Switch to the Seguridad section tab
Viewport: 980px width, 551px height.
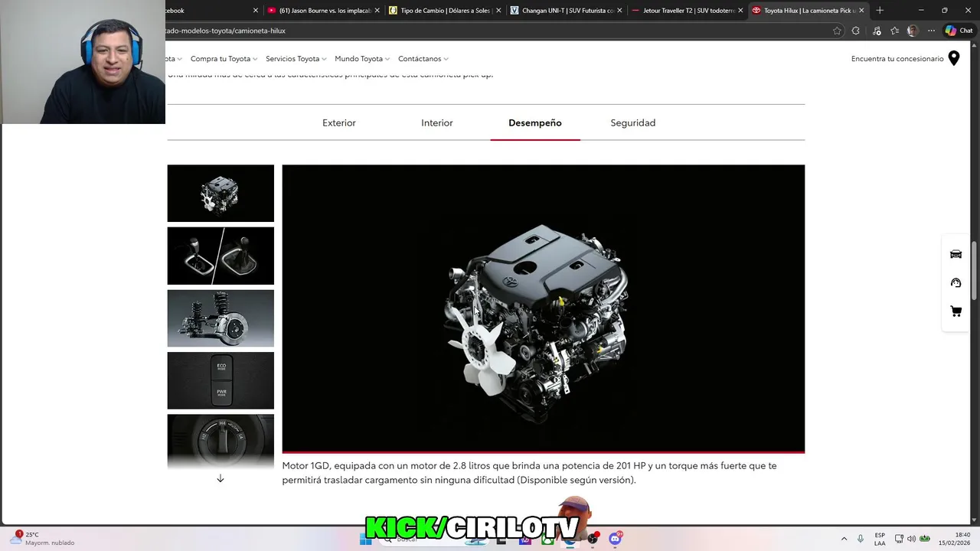tap(633, 122)
